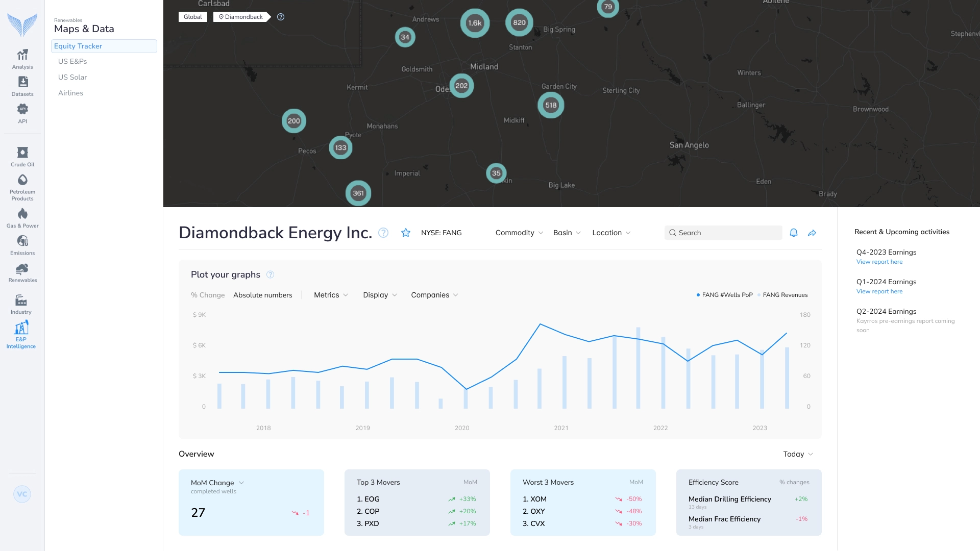Expand the Location filter dropdown
Screen dimensions: 980x551
point(611,233)
